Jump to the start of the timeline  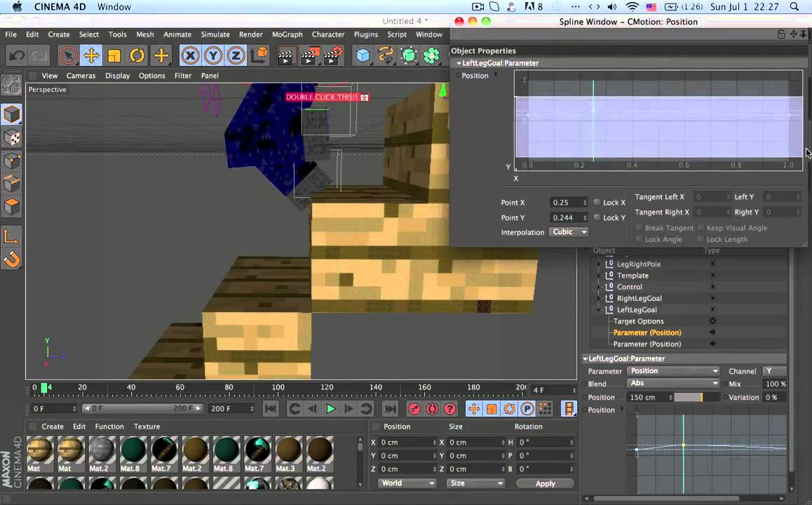[271, 409]
